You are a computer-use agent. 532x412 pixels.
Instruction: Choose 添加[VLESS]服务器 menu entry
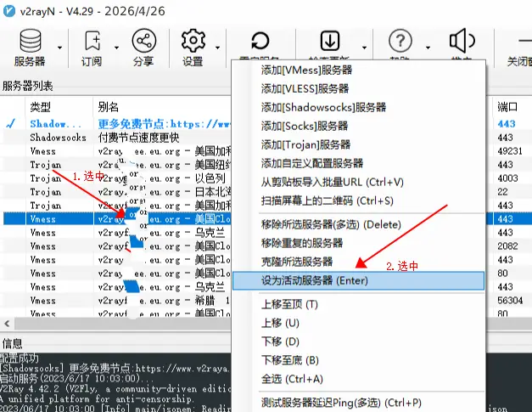click(x=359, y=88)
